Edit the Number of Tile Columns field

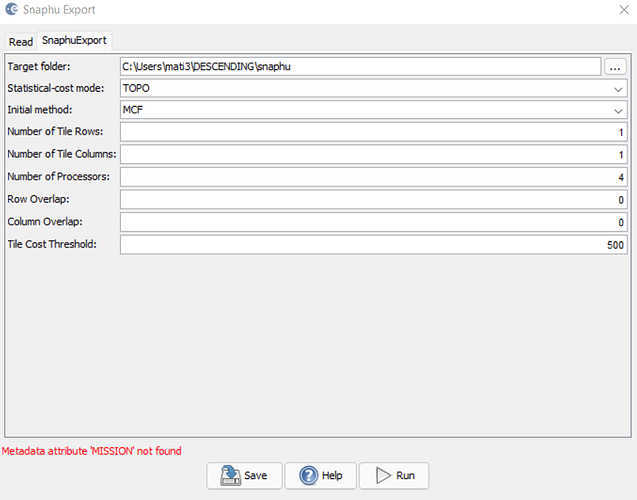[x=373, y=155]
